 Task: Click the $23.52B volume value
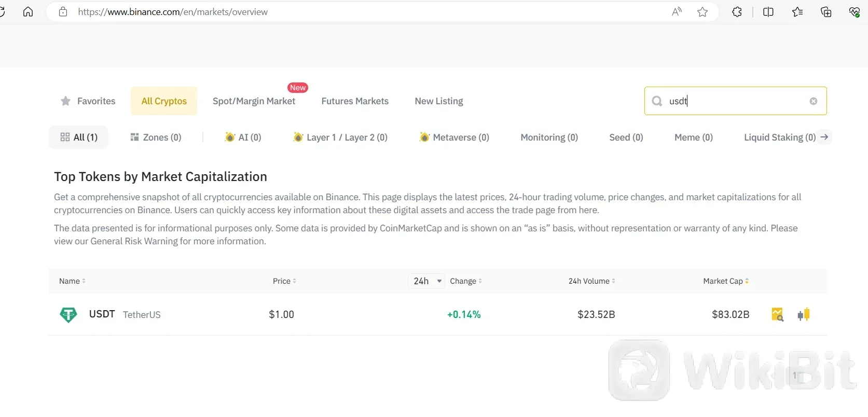[596, 314]
